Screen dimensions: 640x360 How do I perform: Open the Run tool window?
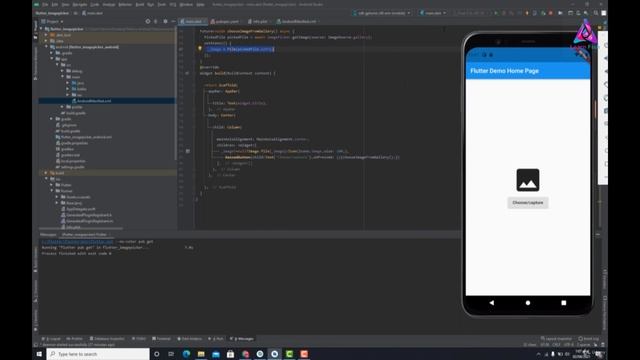[216, 339]
